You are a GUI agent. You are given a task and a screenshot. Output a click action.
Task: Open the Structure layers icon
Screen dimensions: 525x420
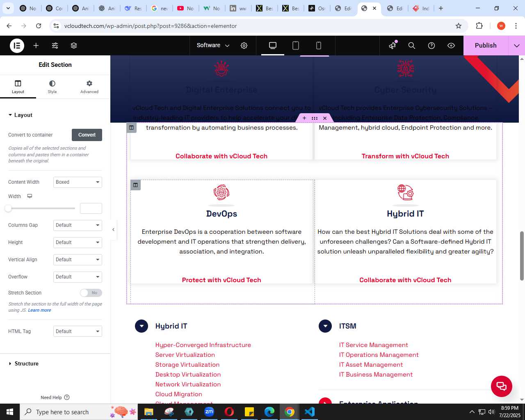coord(74,46)
